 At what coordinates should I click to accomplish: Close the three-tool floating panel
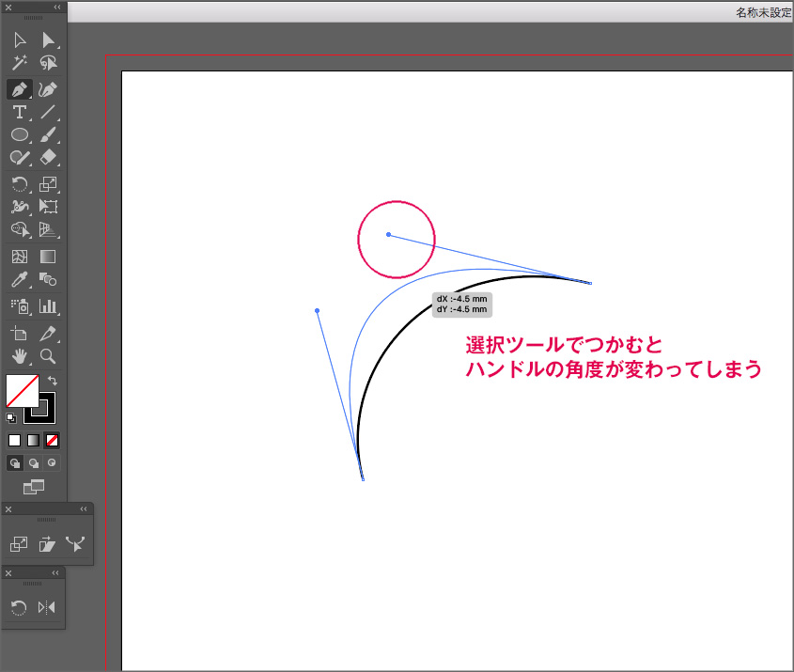pos(8,509)
